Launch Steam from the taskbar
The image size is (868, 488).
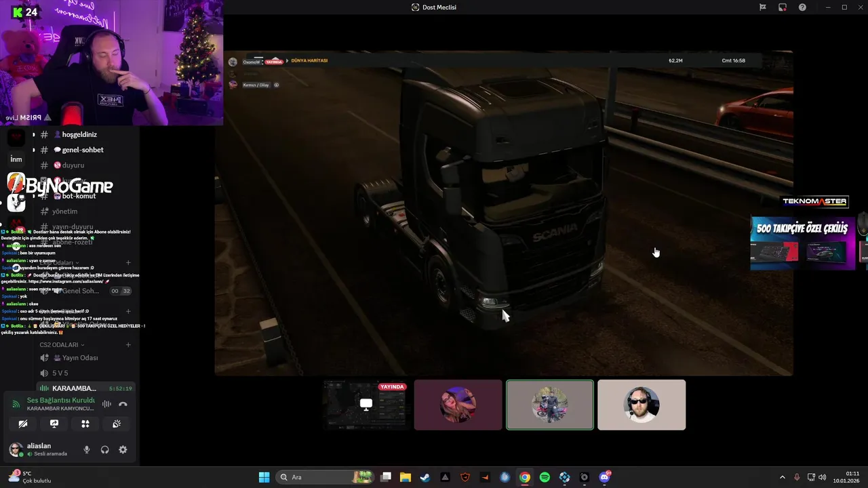click(425, 477)
